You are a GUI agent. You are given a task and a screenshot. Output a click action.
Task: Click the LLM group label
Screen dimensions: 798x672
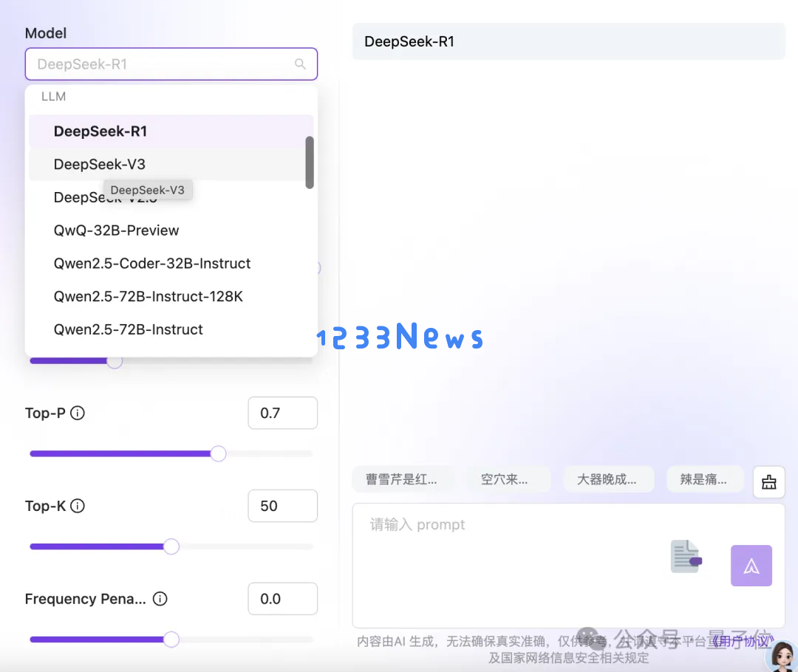53,97
